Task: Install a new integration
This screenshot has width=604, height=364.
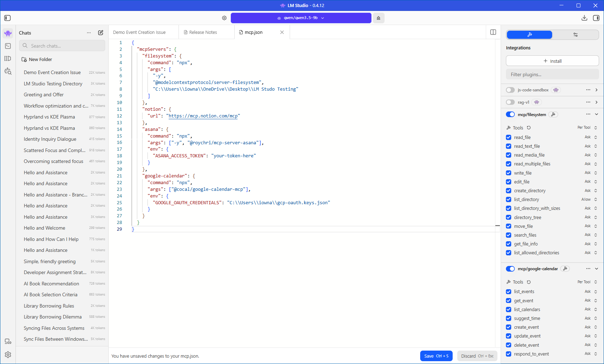Action: click(x=552, y=61)
